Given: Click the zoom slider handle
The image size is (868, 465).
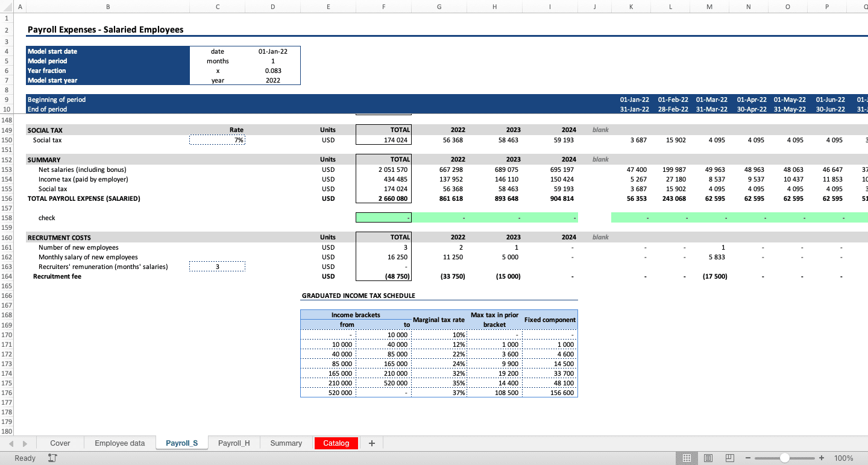Looking at the screenshot, I should [784, 458].
